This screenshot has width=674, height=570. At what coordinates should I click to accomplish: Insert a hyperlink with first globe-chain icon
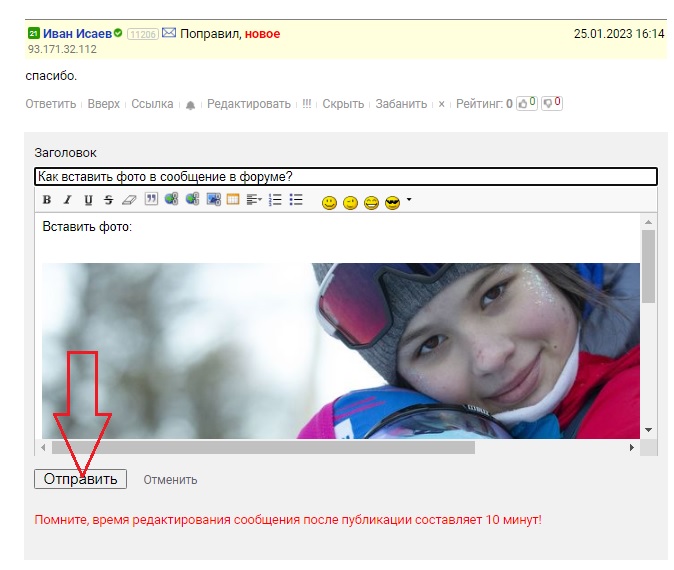[x=172, y=199]
